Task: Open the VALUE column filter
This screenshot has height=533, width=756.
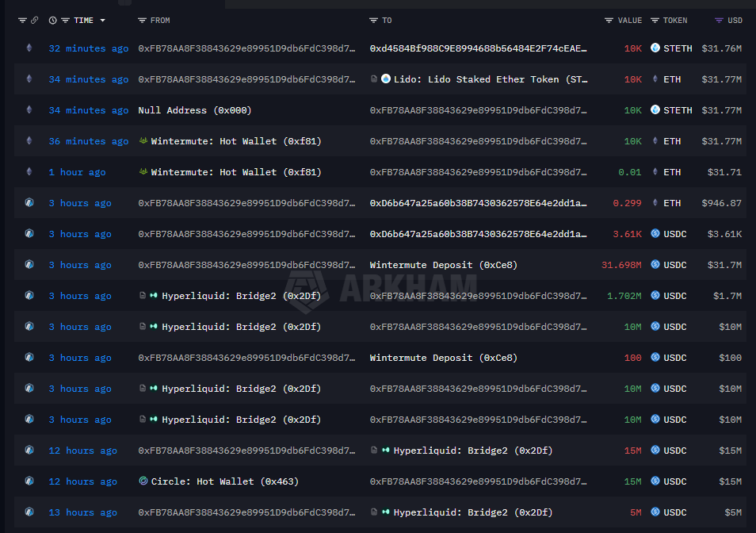Action: click(x=609, y=20)
